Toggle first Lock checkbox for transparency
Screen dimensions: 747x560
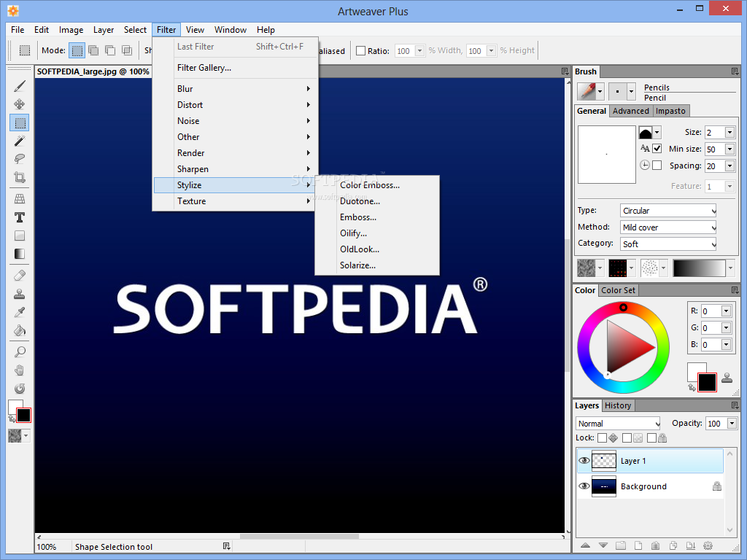602,437
